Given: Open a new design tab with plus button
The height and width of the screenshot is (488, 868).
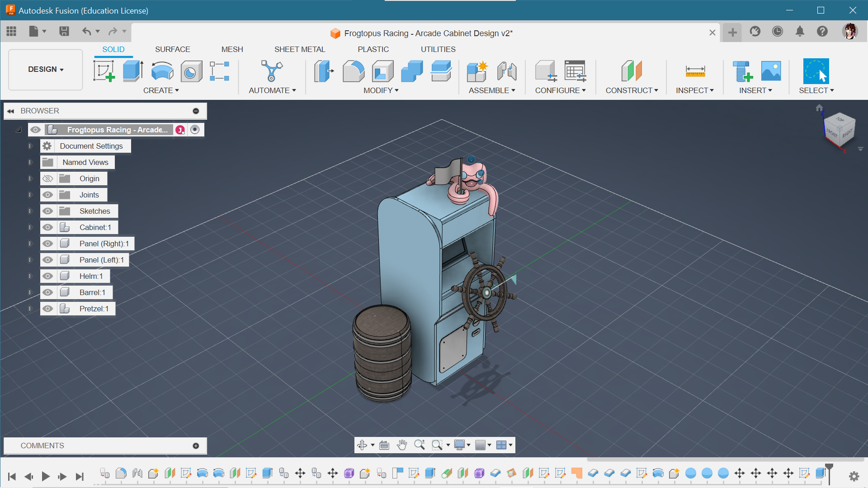Looking at the screenshot, I should (732, 32).
